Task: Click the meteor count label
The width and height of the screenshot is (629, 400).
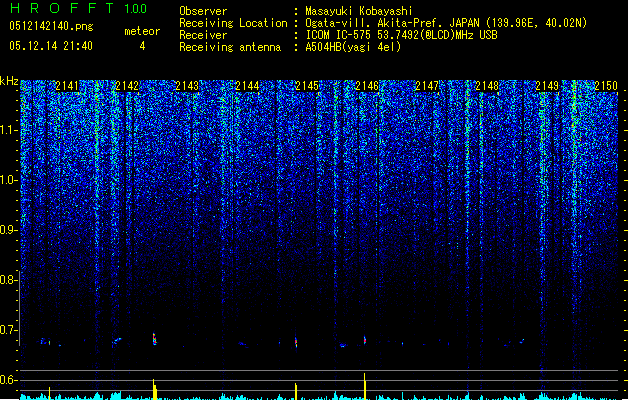Action: [142, 31]
